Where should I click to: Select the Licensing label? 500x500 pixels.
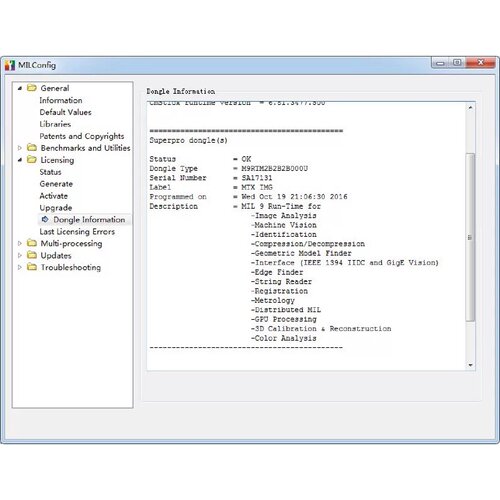point(57,160)
